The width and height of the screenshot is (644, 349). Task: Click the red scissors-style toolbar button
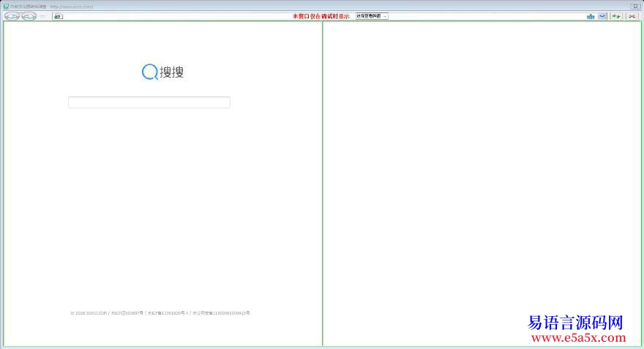632,16
